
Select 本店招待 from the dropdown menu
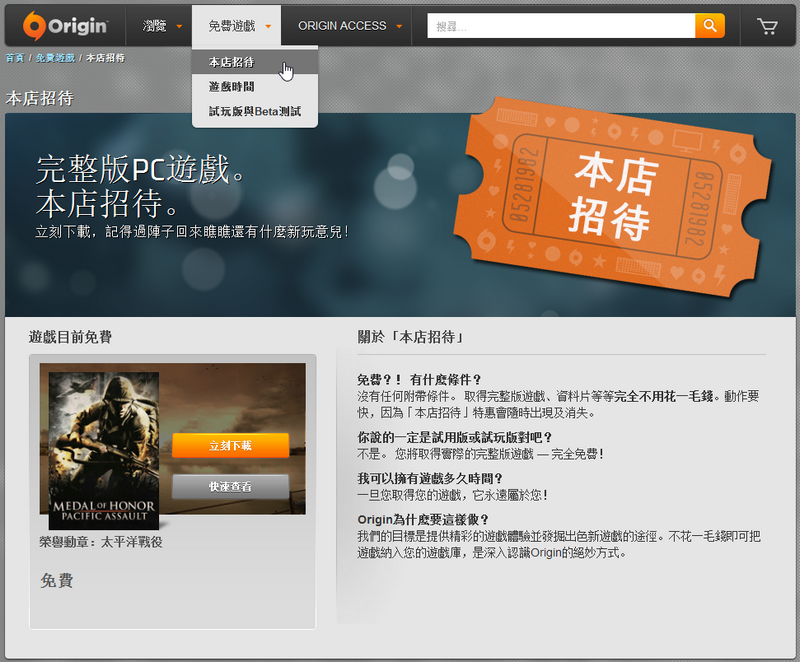coord(255,62)
